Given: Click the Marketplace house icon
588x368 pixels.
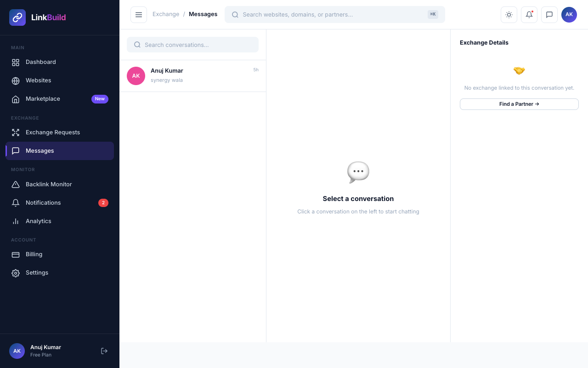Looking at the screenshot, I should (x=16, y=99).
